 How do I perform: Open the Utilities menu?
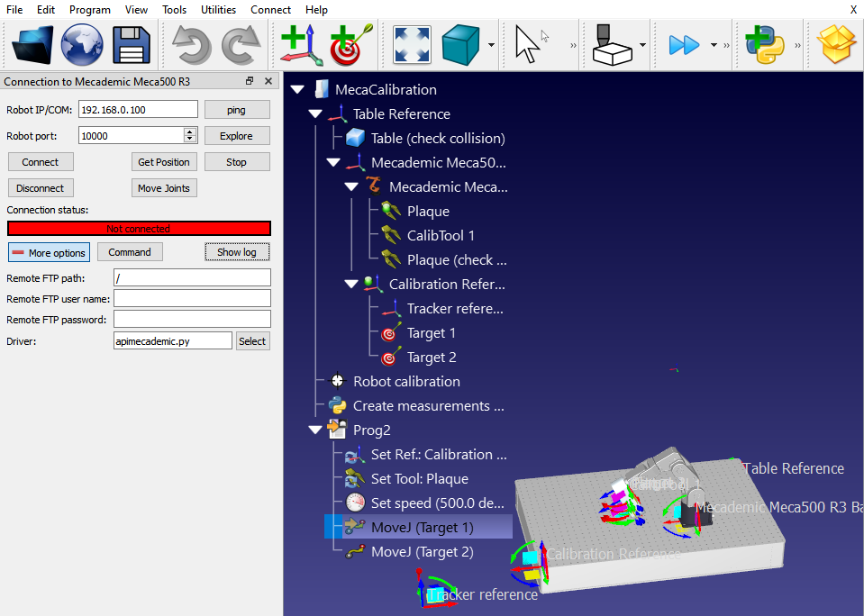point(218,10)
